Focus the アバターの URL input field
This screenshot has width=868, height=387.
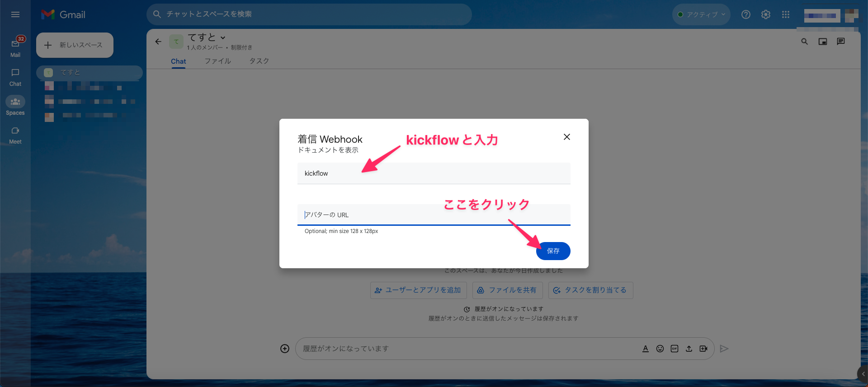433,215
